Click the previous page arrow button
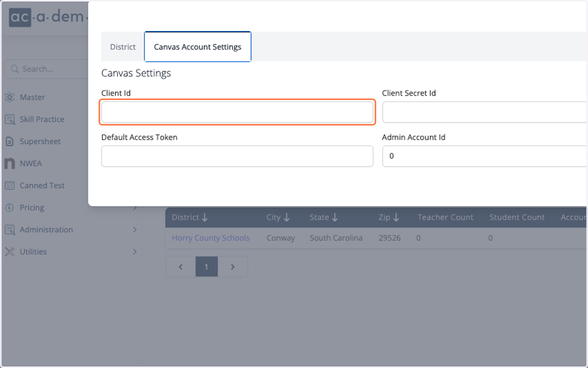Image resolution: width=588 pixels, height=368 pixels. point(181,266)
